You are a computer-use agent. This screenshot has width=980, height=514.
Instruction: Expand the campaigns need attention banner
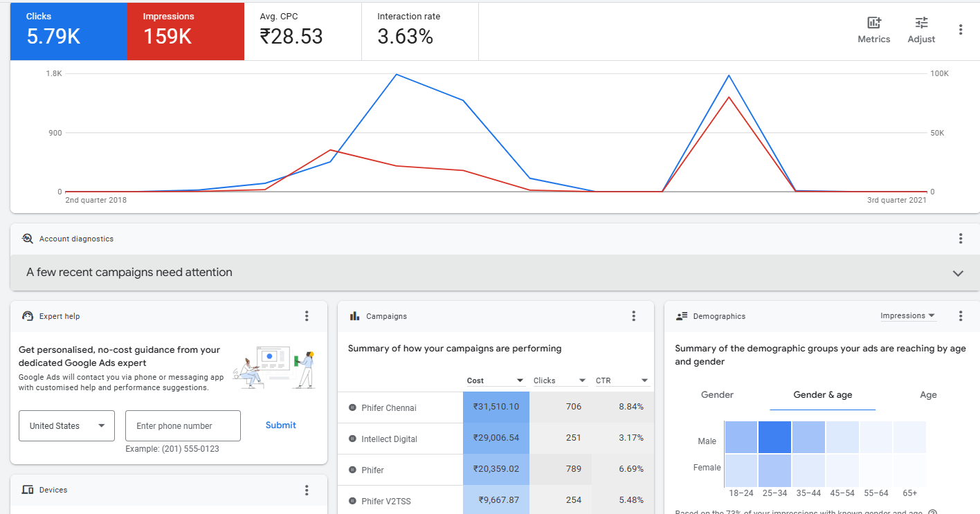click(x=958, y=273)
